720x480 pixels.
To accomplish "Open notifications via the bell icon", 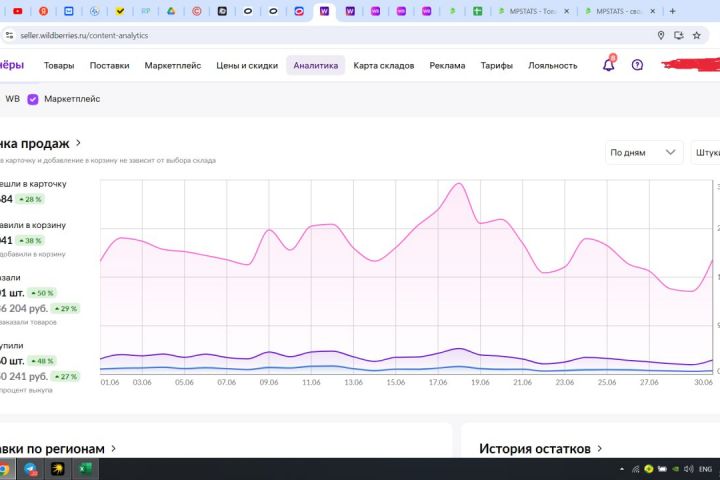I will coord(609,65).
